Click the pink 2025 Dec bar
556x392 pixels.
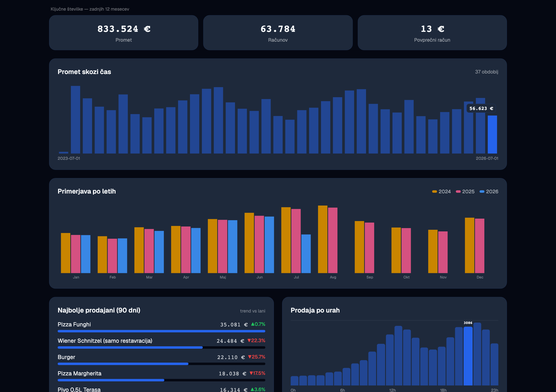[x=480, y=246]
